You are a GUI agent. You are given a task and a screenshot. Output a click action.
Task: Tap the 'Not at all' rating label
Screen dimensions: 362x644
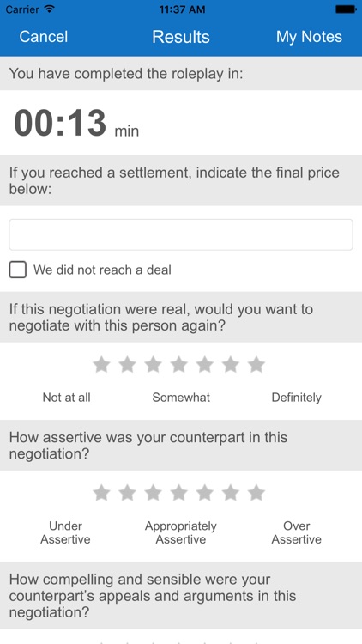(x=67, y=398)
